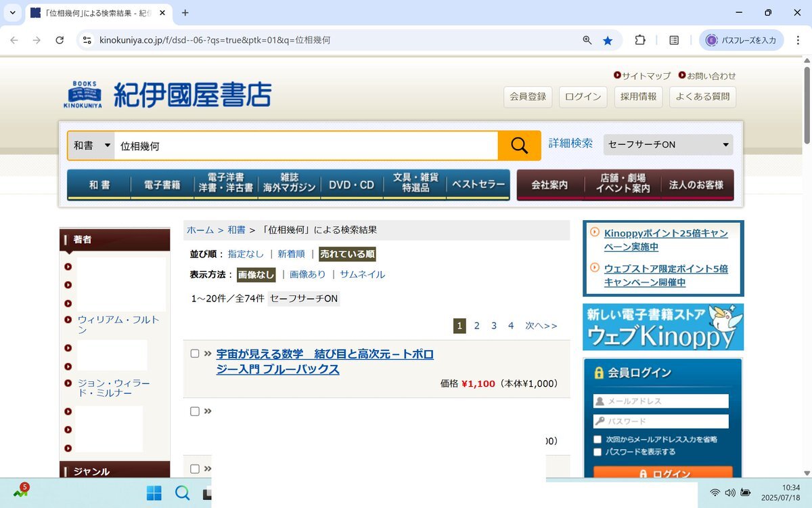The height and width of the screenshot is (508, 812).
Task: Click the よくある質問 button
Action: pyautogui.click(x=702, y=97)
